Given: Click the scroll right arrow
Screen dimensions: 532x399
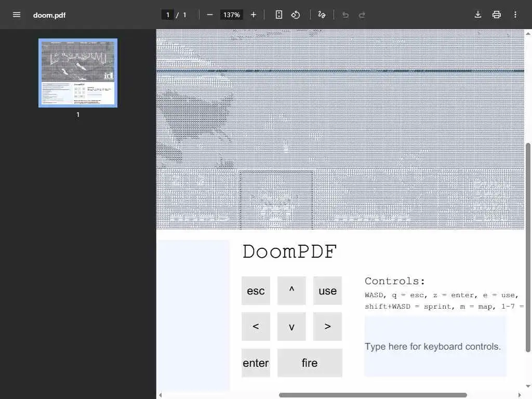Looking at the screenshot, I should 520,395.
